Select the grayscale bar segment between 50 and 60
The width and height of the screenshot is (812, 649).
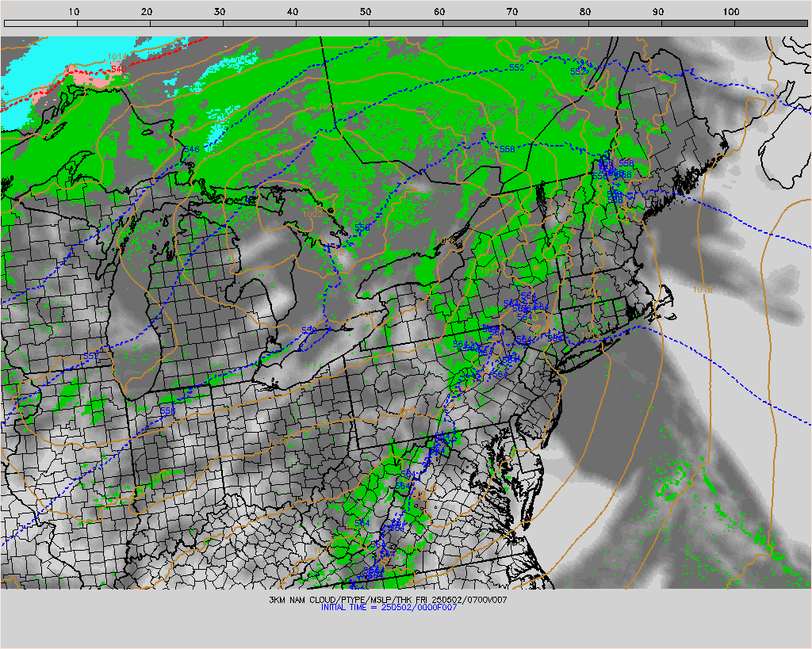pyautogui.click(x=406, y=23)
